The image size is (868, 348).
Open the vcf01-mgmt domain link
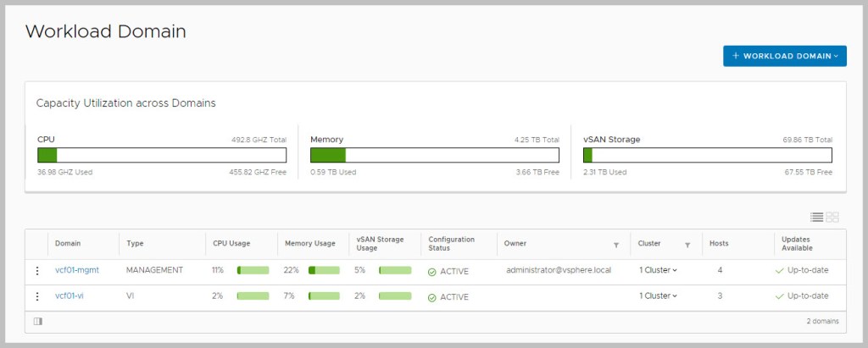pos(77,271)
